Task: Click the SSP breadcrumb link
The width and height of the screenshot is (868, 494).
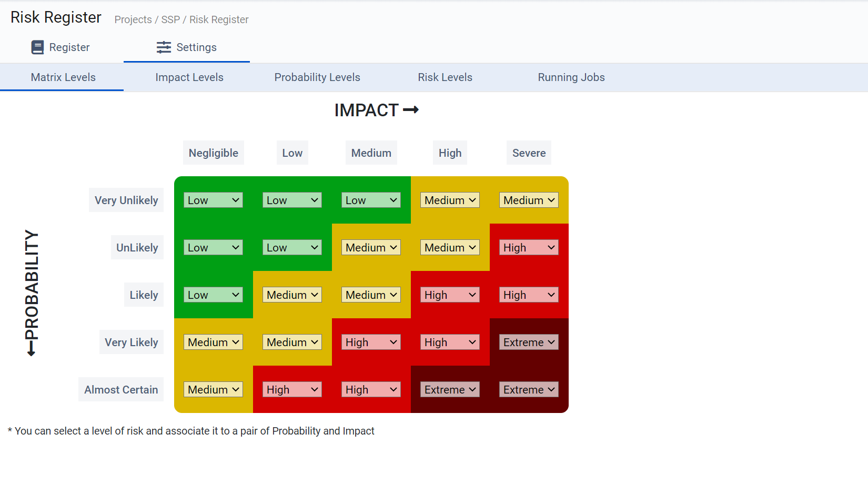Action: point(171,19)
